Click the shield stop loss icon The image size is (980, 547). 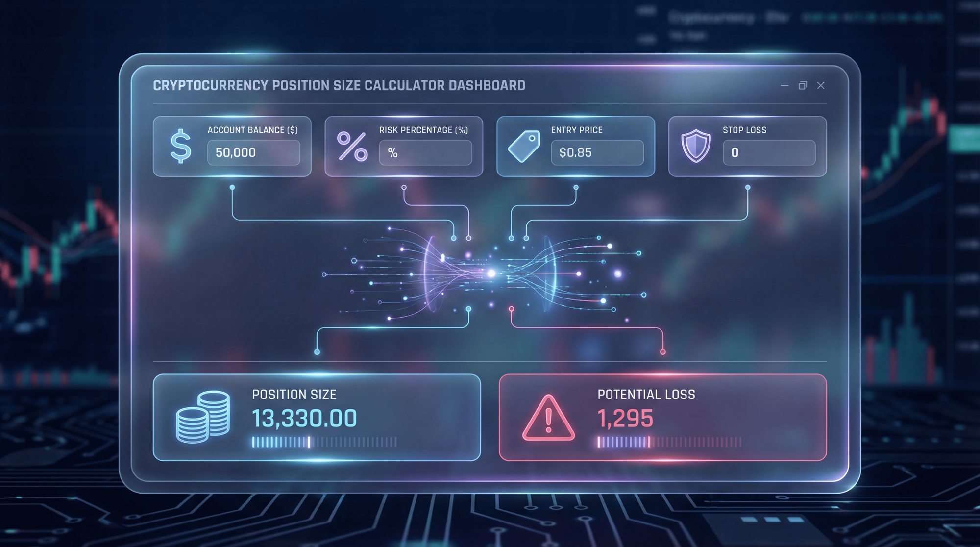point(696,146)
